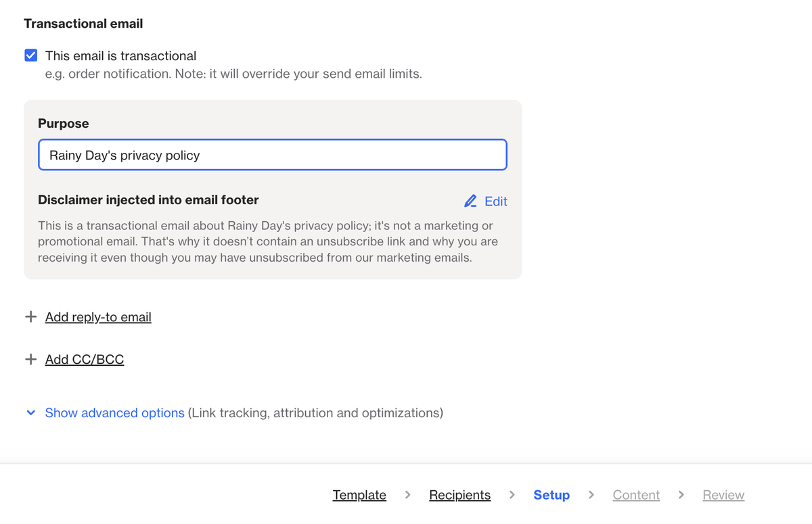The height and width of the screenshot is (524, 812).
Task: Click the plus icon beside Add CC/BCC
Action: pyautogui.click(x=30, y=359)
